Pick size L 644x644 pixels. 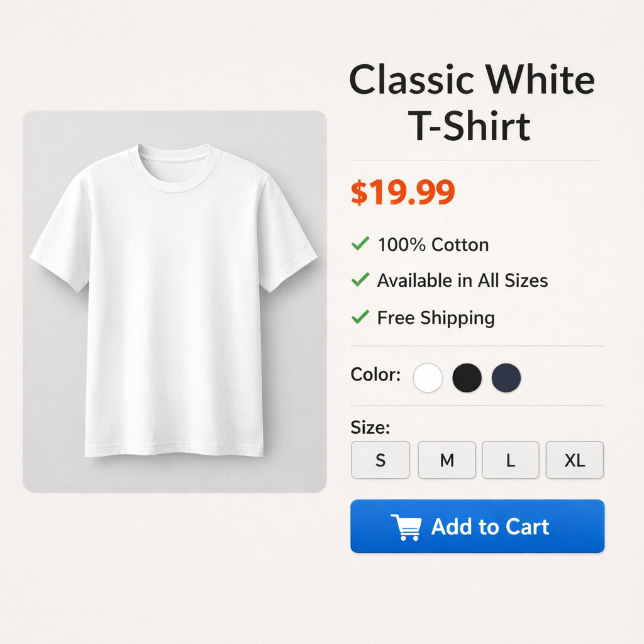511,460
